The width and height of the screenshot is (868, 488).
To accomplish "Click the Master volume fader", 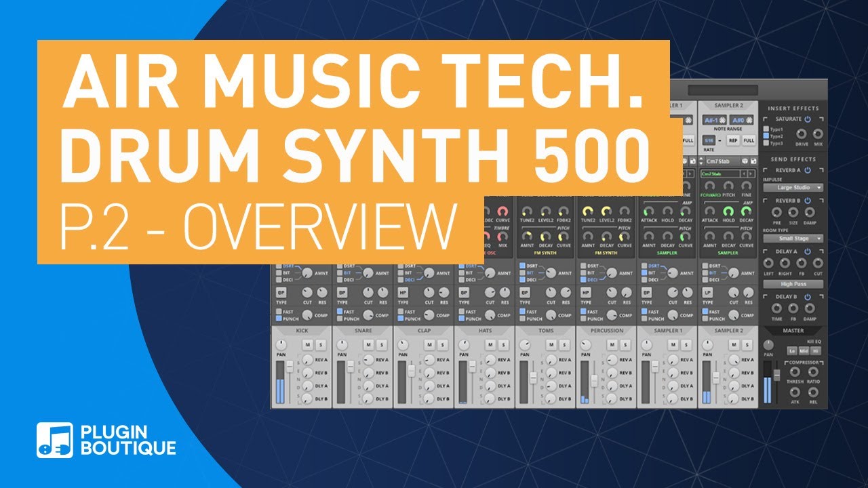I will coord(777,375).
